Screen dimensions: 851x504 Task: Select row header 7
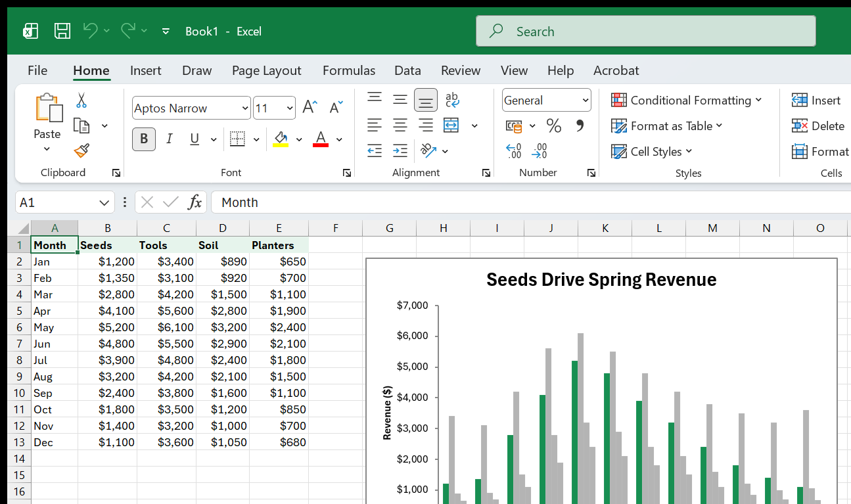pyautogui.click(x=19, y=344)
